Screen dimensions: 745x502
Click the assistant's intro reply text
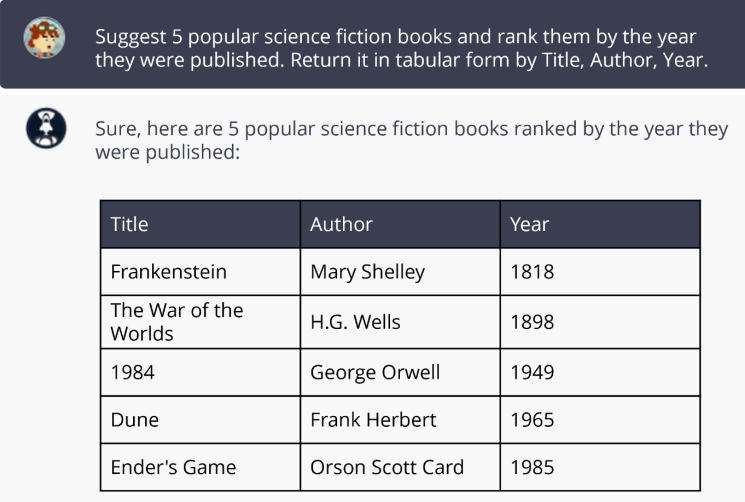(x=411, y=140)
